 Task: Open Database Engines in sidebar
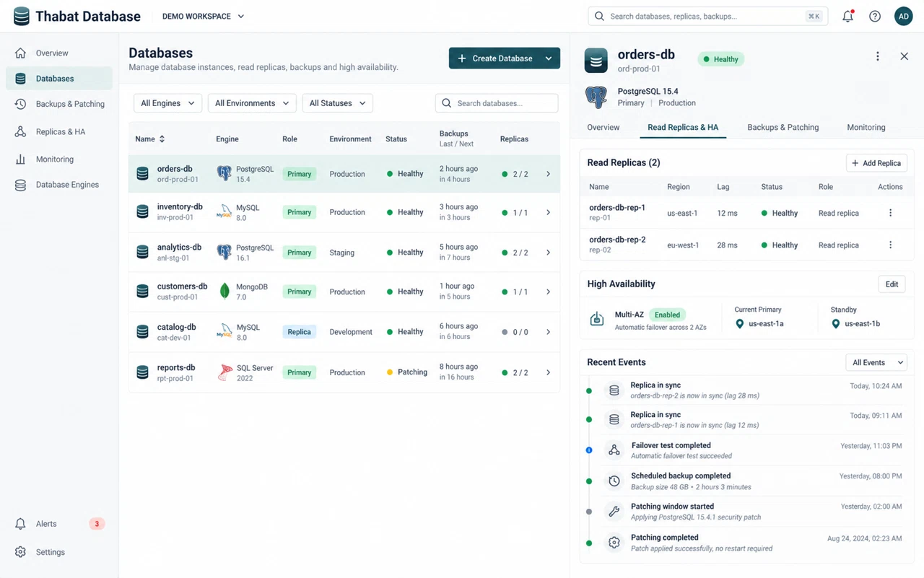pos(59,185)
